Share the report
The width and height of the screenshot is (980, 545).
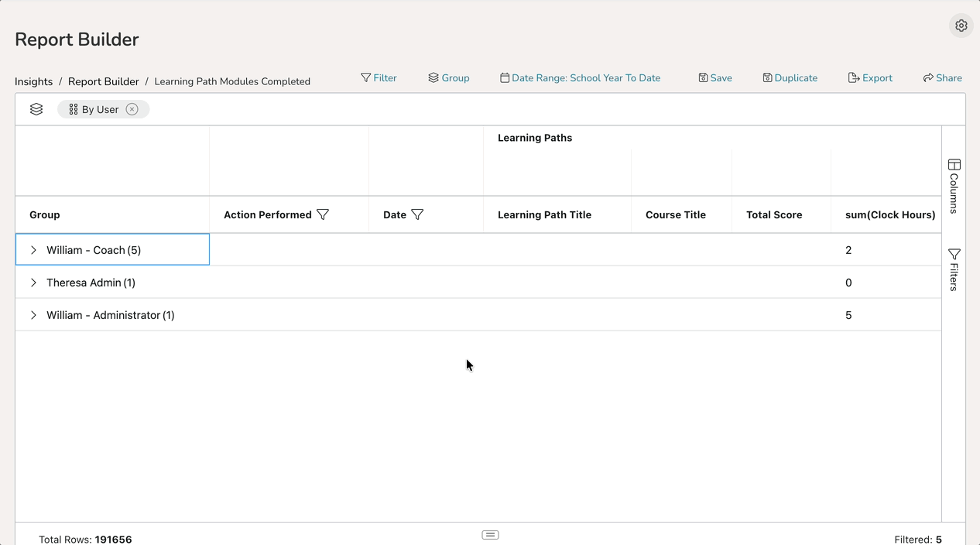point(942,78)
